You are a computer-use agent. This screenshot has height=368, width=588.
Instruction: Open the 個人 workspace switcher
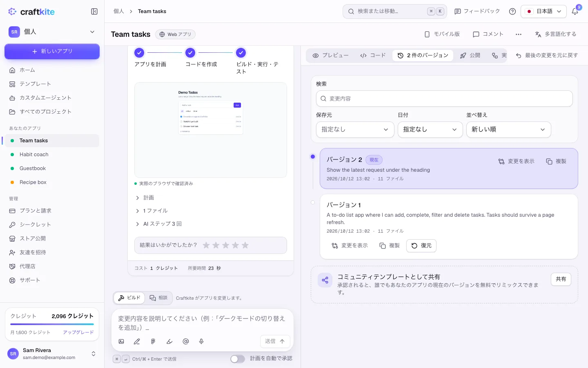(x=52, y=32)
